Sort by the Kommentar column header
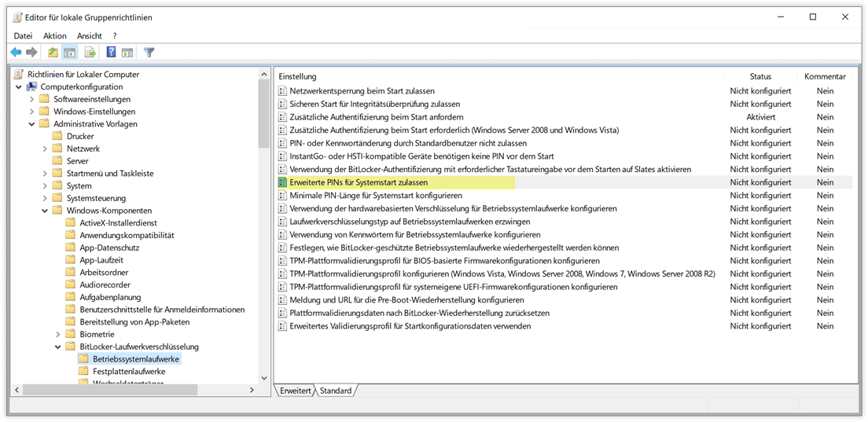868x422 pixels. coord(825,76)
